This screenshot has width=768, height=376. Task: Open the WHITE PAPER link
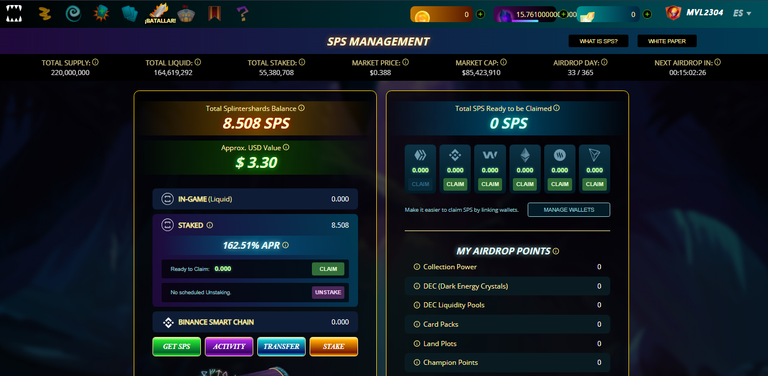[x=667, y=41]
